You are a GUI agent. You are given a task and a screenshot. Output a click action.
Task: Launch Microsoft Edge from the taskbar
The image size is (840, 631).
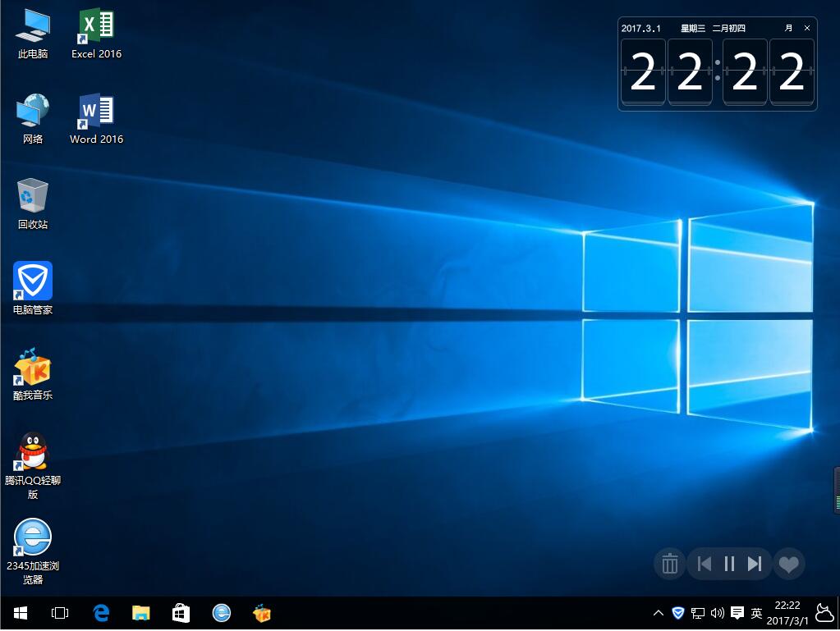pyautogui.click(x=101, y=613)
